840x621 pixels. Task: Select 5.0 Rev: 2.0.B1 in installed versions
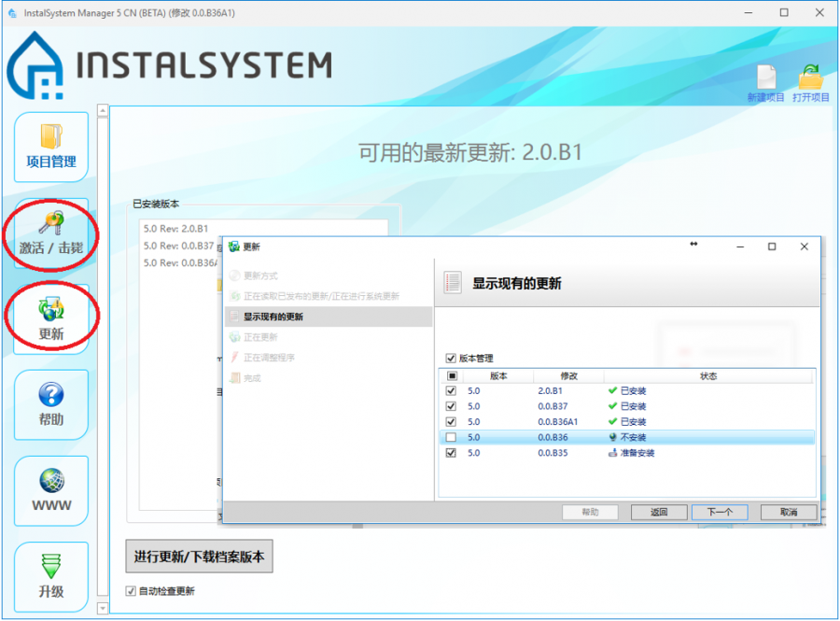click(177, 227)
